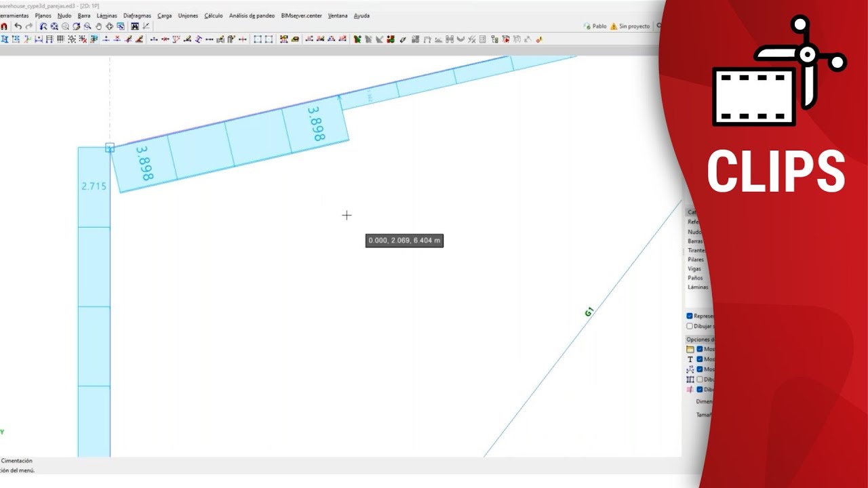Screen dimensions: 868x488
Task: Click the red and green blocks icon
Action: coord(391,39)
